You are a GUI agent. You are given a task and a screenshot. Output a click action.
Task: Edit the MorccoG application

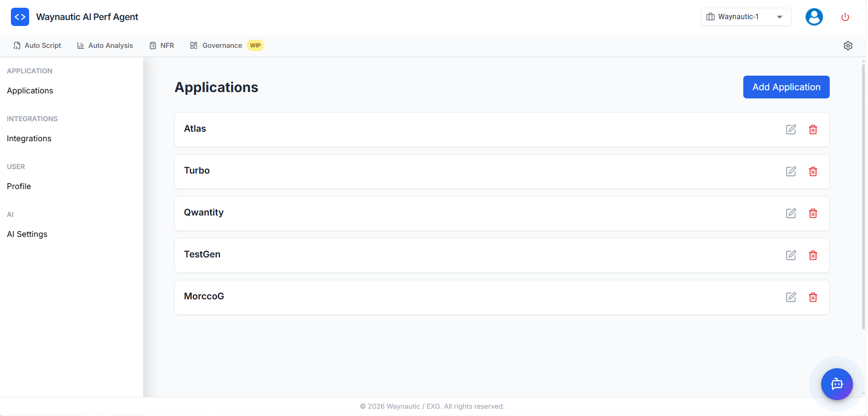tap(791, 297)
